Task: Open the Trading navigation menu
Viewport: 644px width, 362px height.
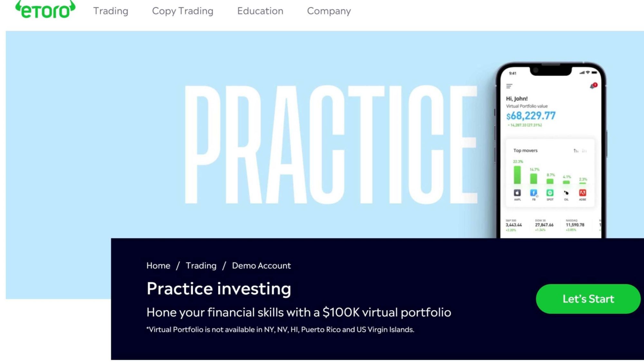Action: coord(111,11)
